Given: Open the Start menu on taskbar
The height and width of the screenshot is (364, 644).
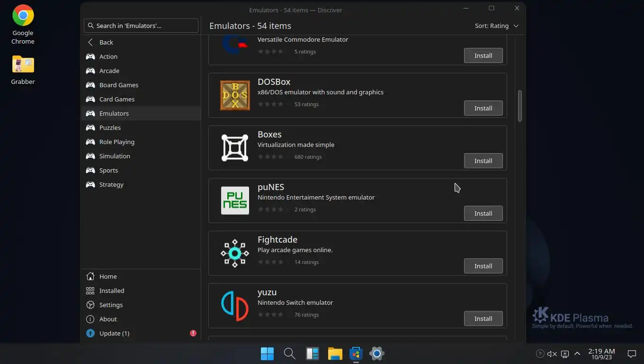Looking at the screenshot, I should pos(267,353).
